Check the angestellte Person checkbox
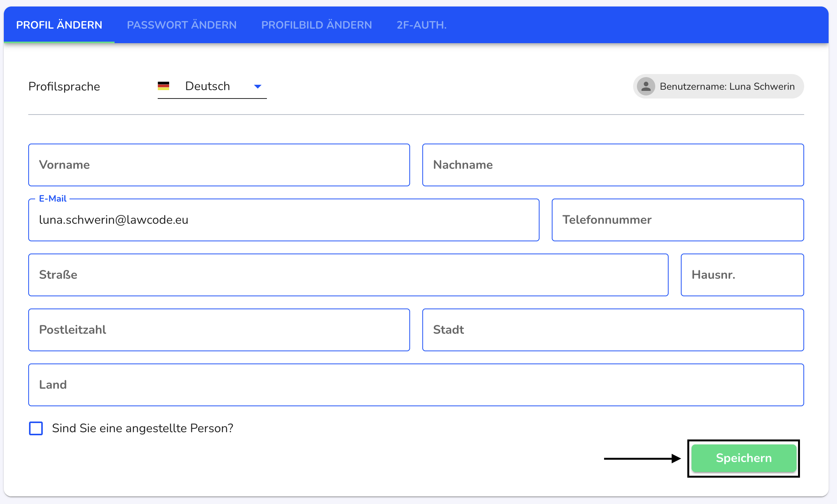Image resolution: width=837 pixels, height=504 pixels. [x=36, y=428]
